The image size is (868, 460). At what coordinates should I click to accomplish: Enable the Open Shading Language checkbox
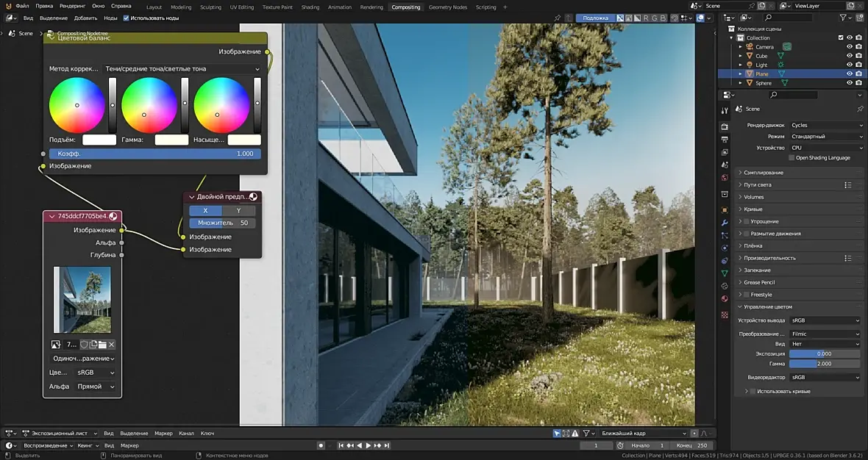pos(791,157)
